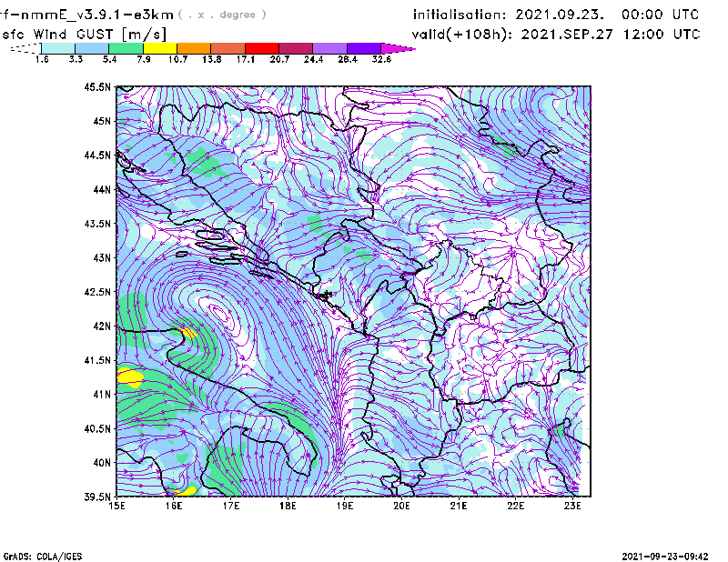
Task: Click the '41.5N' latitude label
Action: click(97, 360)
